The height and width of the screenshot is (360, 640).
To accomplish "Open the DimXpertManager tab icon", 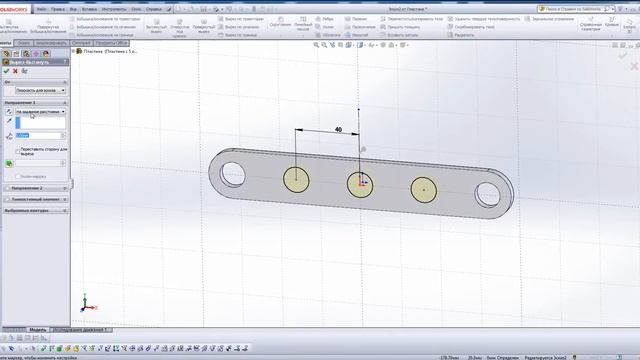I will coord(36,53).
